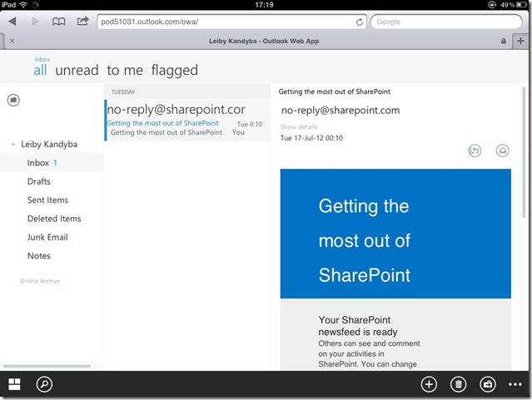Click the folder pane toggle circle icon
The height and width of the screenshot is (400, 532).
[13, 100]
